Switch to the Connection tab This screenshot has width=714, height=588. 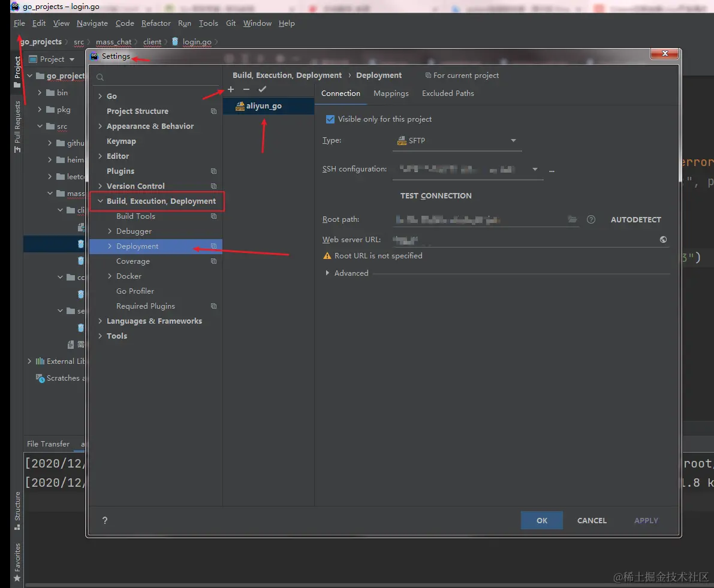pyautogui.click(x=341, y=94)
